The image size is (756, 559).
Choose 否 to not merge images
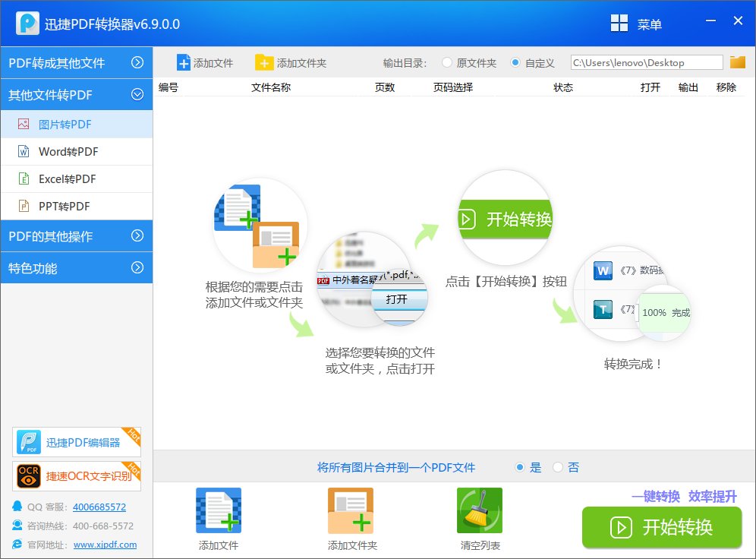tap(558, 467)
